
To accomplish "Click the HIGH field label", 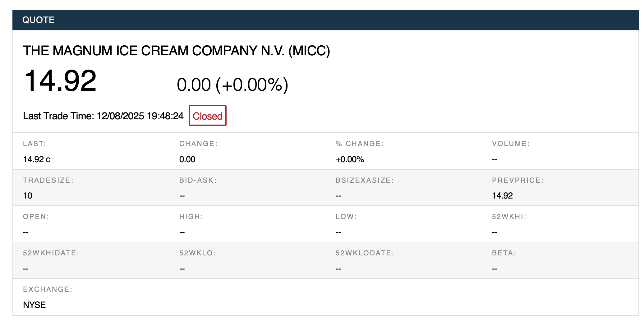I will tap(191, 217).
